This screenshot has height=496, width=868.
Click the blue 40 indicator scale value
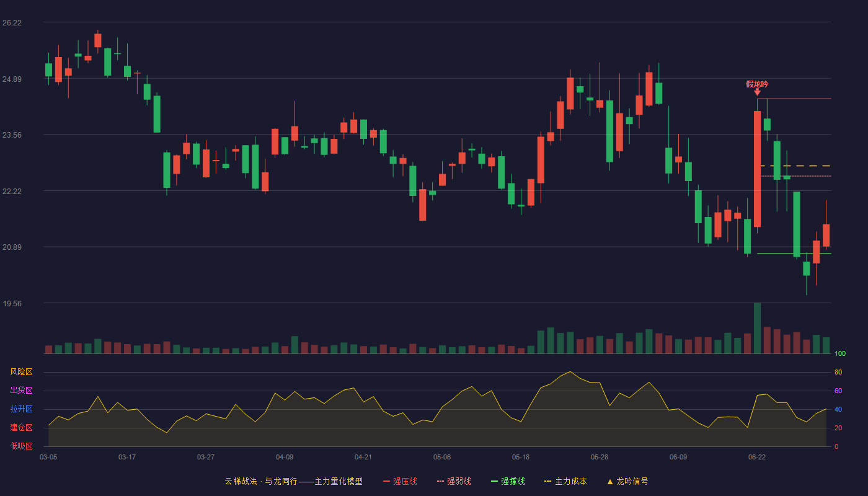pos(838,410)
